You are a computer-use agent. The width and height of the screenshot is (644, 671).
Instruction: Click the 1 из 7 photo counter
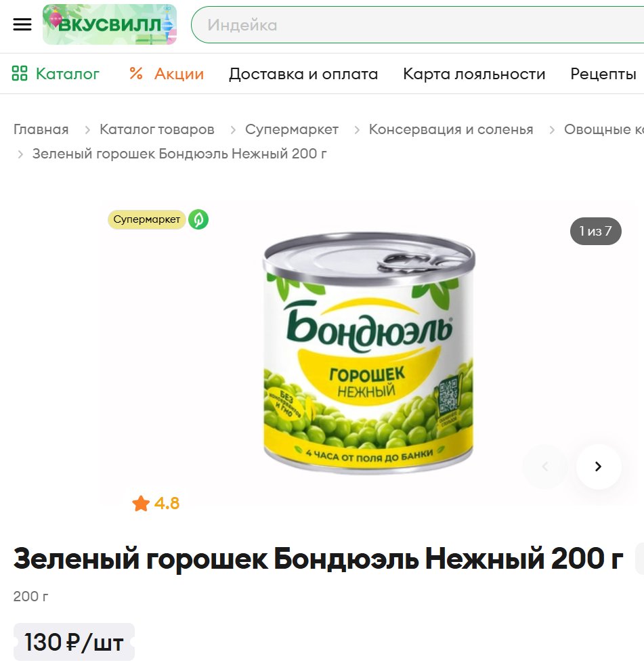point(596,231)
